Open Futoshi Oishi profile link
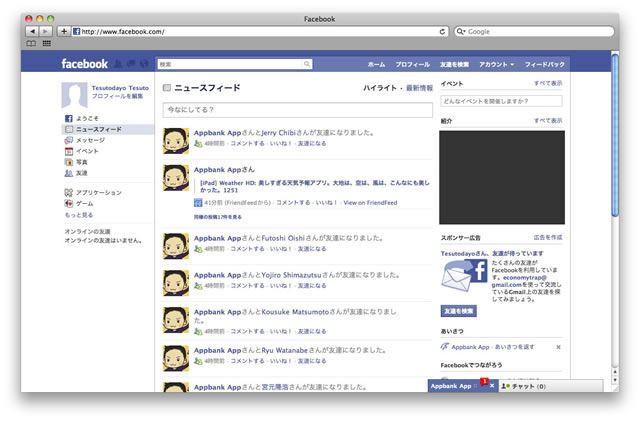This screenshot has width=640, height=421. 283,238
